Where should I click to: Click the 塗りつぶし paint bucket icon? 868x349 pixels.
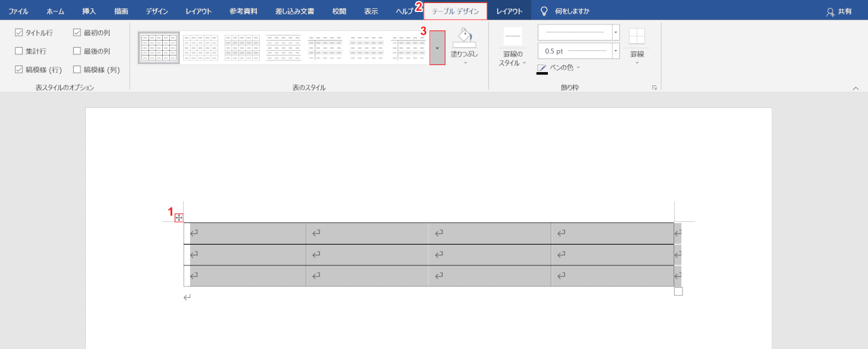tap(464, 37)
